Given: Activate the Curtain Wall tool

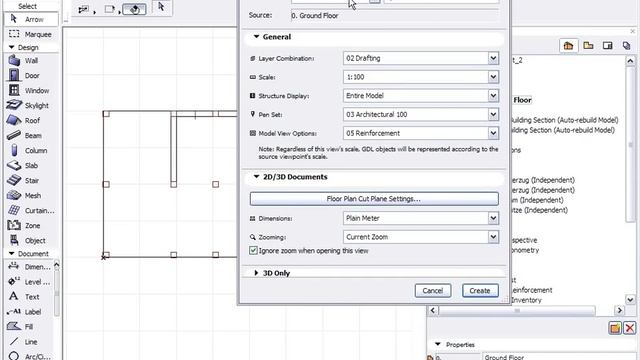Looking at the screenshot, I should (x=31, y=211).
